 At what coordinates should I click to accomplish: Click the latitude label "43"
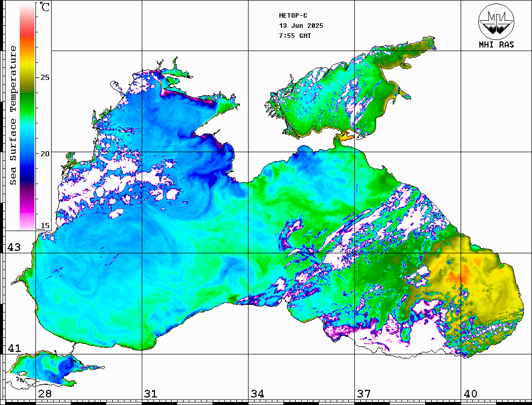[14, 247]
